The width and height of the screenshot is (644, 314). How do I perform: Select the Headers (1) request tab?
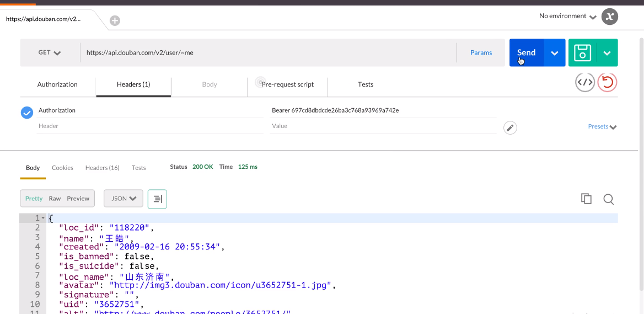pyautogui.click(x=133, y=84)
